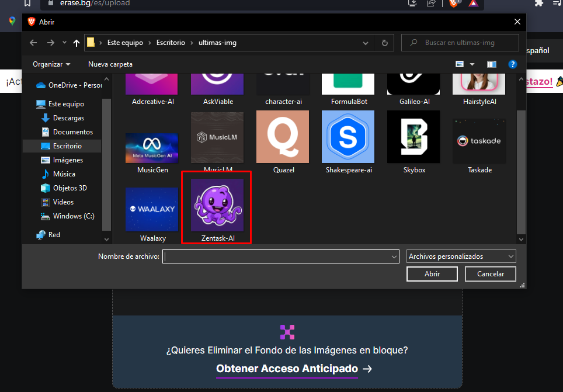
Task: Go up one folder level
Action: 76,43
